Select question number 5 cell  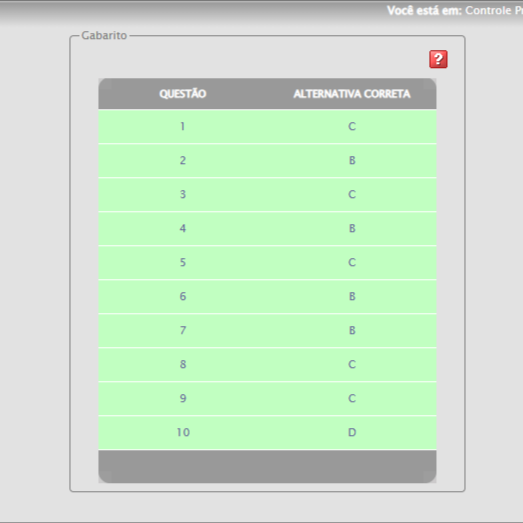[183, 263]
